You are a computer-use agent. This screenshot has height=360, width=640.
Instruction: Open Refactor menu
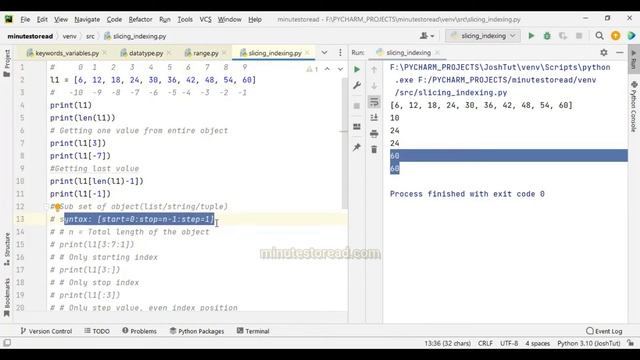pos(140,19)
